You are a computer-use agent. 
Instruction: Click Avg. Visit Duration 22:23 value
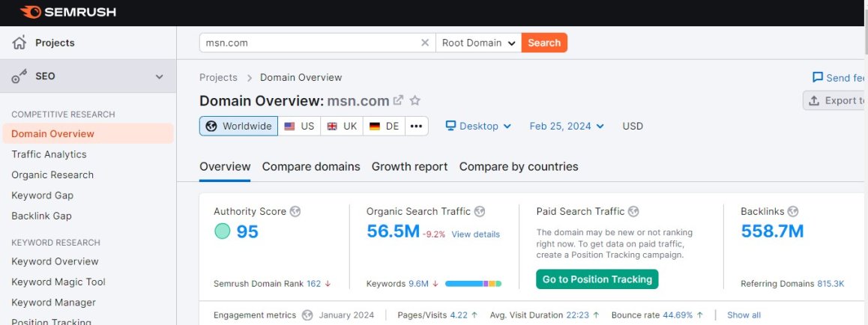click(x=578, y=315)
